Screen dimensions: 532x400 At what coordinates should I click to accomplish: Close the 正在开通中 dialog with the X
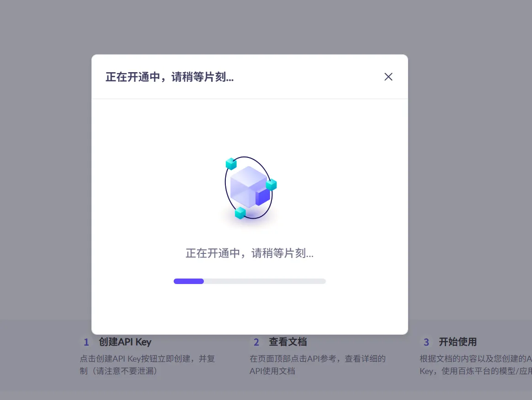click(388, 77)
